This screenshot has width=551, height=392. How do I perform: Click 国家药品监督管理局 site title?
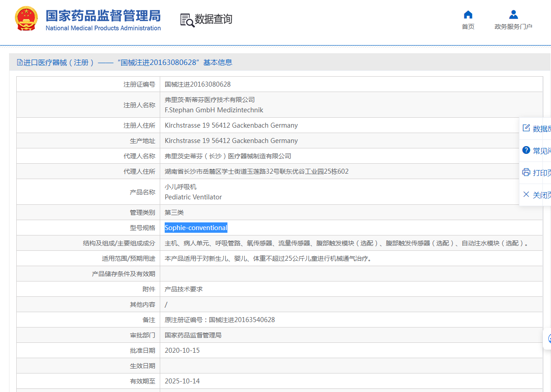[x=103, y=15]
